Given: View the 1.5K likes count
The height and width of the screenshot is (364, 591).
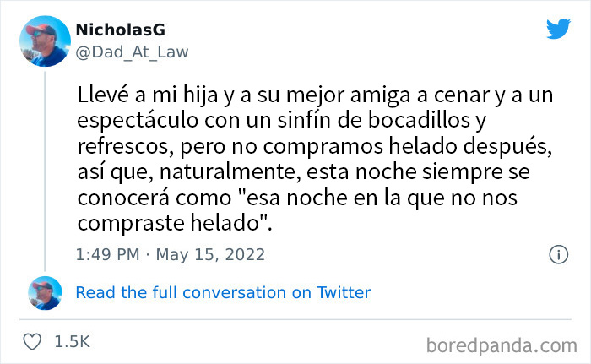Looking at the screenshot, I should 73,342.
